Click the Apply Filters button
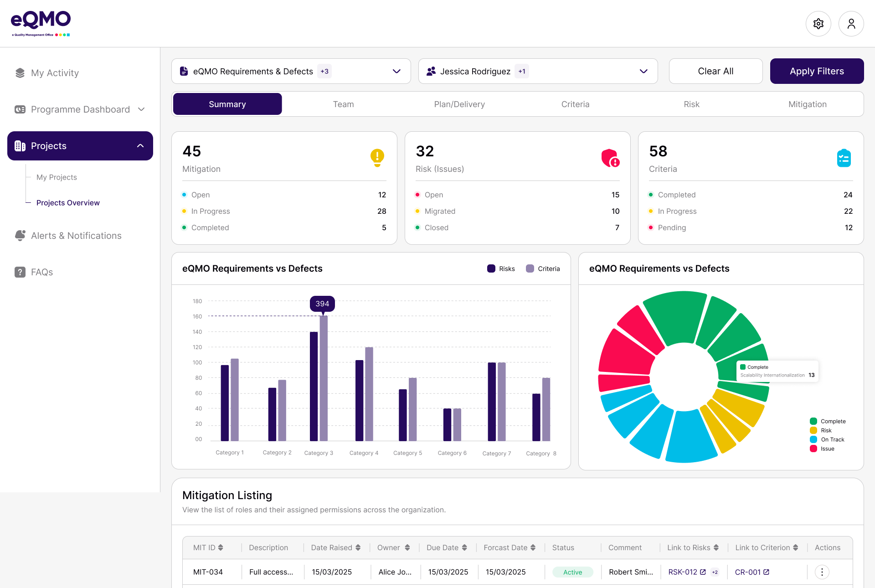Screen dimensions: 875x588 (x=817, y=71)
